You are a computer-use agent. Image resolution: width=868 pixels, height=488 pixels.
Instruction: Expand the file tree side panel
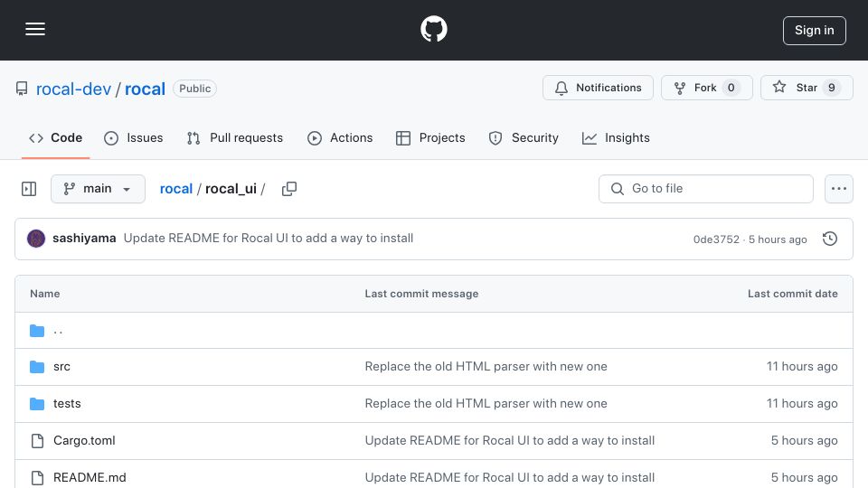click(29, 189)
